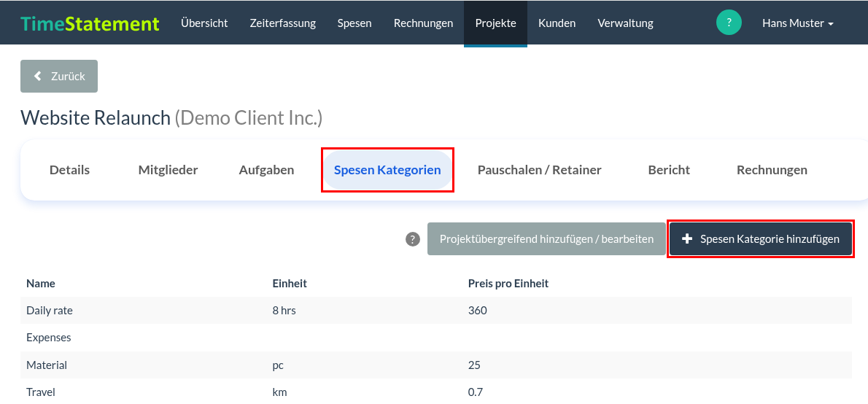This screenshot has width=868, height=404.
Task: Open the Hans Muster user dropdown
Action: coord(798,23)
